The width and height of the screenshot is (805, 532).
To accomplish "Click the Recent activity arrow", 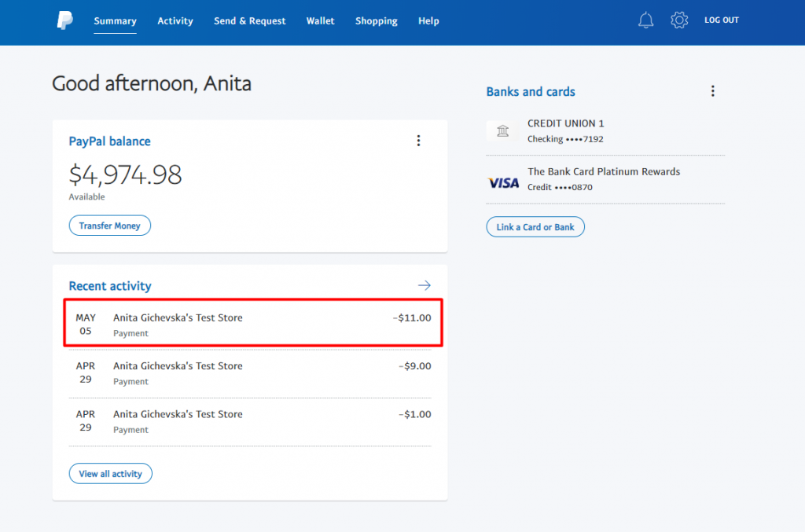I will (424, 285).
